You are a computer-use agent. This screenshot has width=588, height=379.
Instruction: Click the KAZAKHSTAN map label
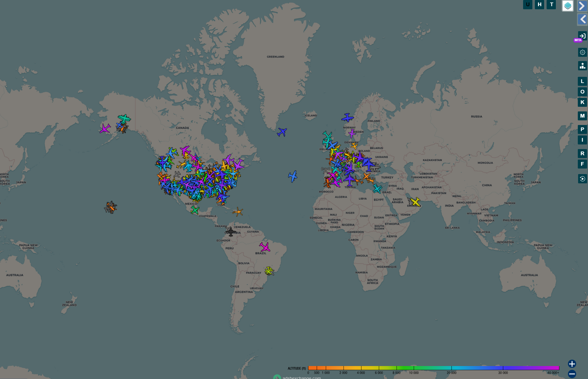(432, 160)
